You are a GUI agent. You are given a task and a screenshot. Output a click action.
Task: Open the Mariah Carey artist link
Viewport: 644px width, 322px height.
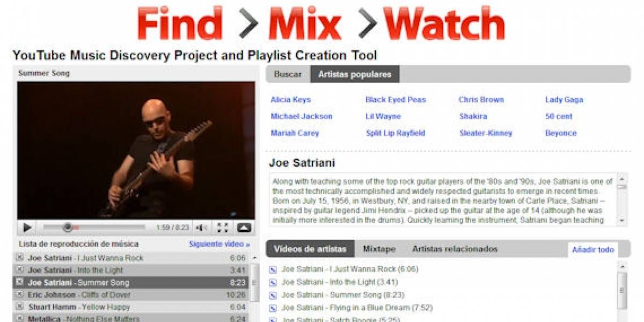tap(295, 133)
